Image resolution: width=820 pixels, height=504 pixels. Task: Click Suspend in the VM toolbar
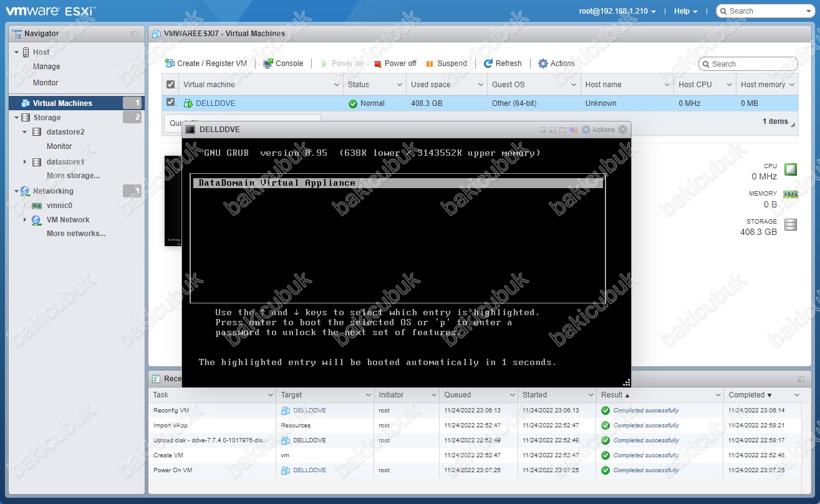coord(446,64)
